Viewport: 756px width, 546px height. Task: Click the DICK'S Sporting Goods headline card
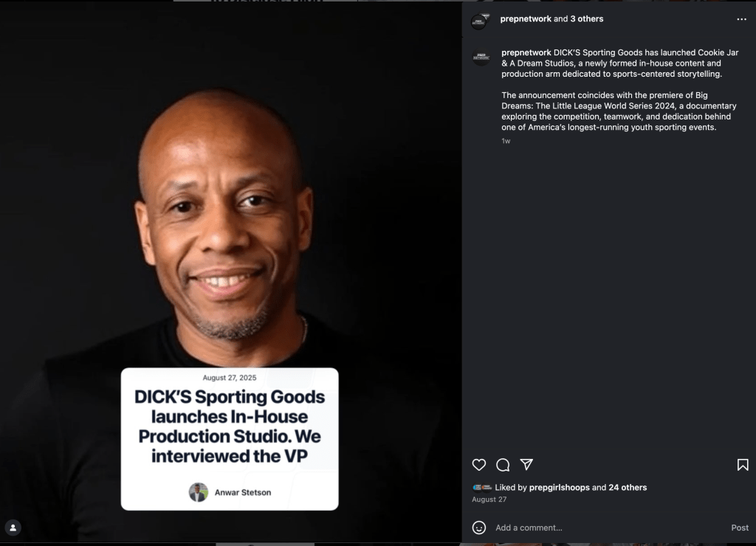tap(230, 439)
